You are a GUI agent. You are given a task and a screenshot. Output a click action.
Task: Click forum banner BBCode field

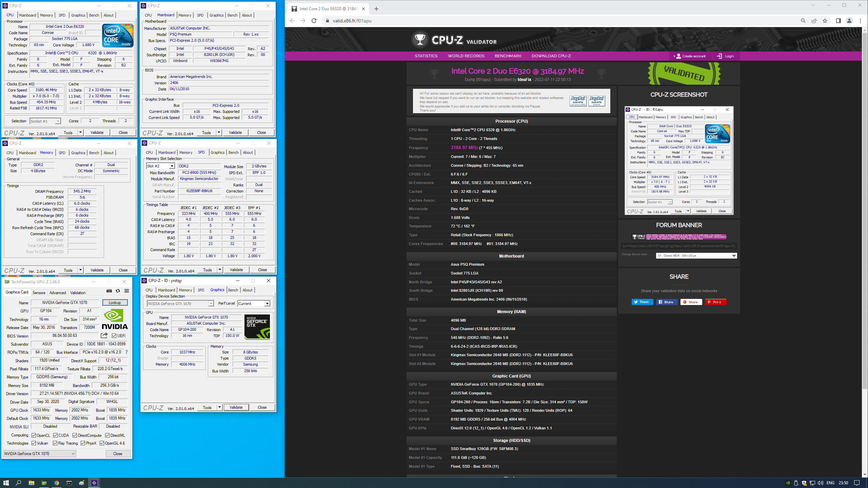click(x=679, y=246)
